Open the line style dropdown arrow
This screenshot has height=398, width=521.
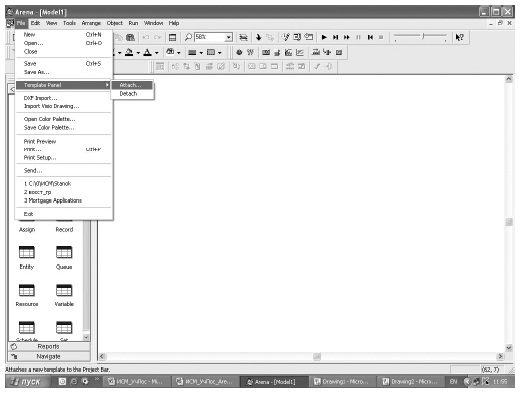[201, 53]
